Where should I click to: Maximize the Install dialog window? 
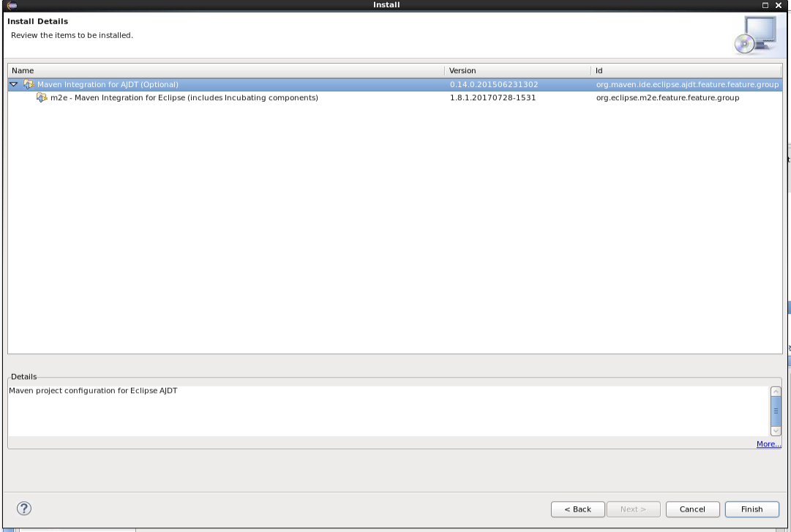click(x=765, y=5)
